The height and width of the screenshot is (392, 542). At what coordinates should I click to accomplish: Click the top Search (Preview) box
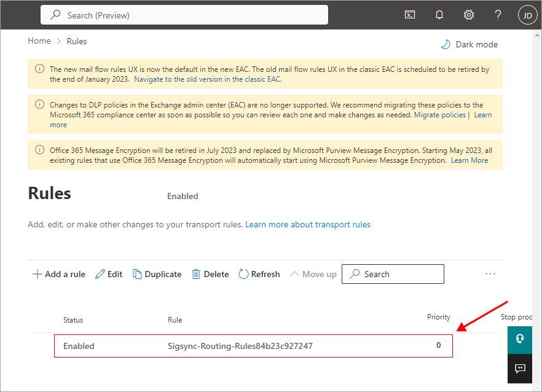(184, 15)
